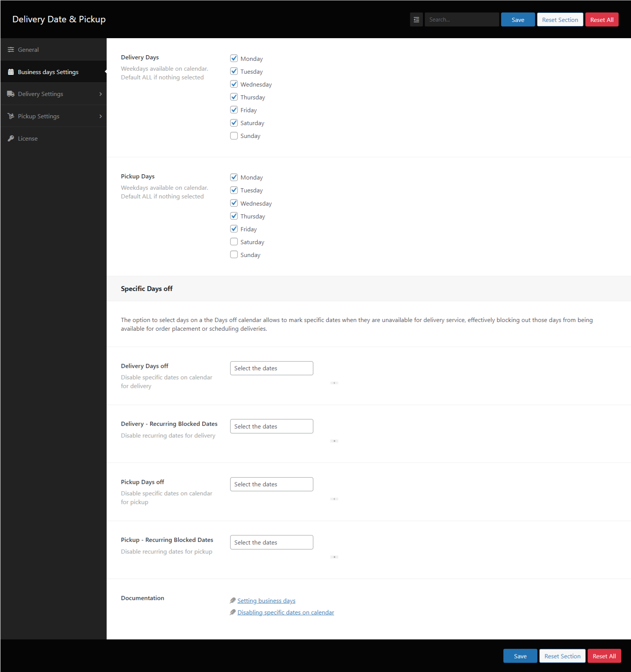This screenshot has height=672, width=631.
Task: Click the Business days Settings calendar icon
Action: pos(11,71)
